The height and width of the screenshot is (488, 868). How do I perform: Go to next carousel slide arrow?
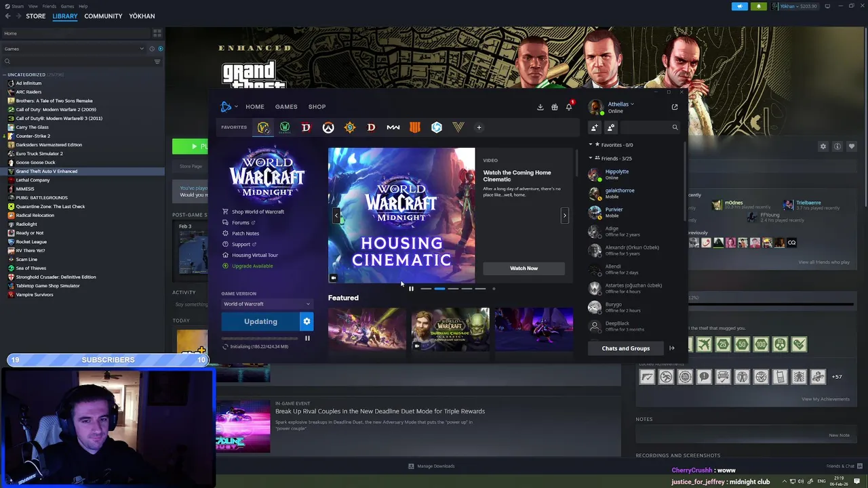564,216
